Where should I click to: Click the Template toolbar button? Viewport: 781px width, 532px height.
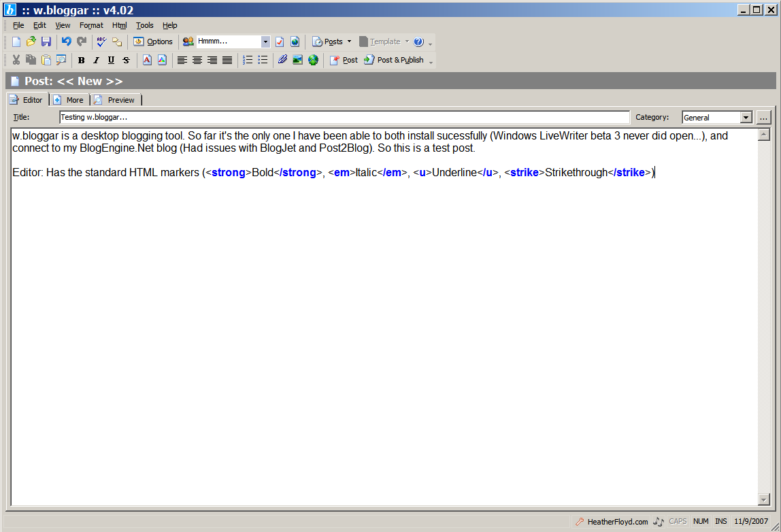[x=380, y=42]
